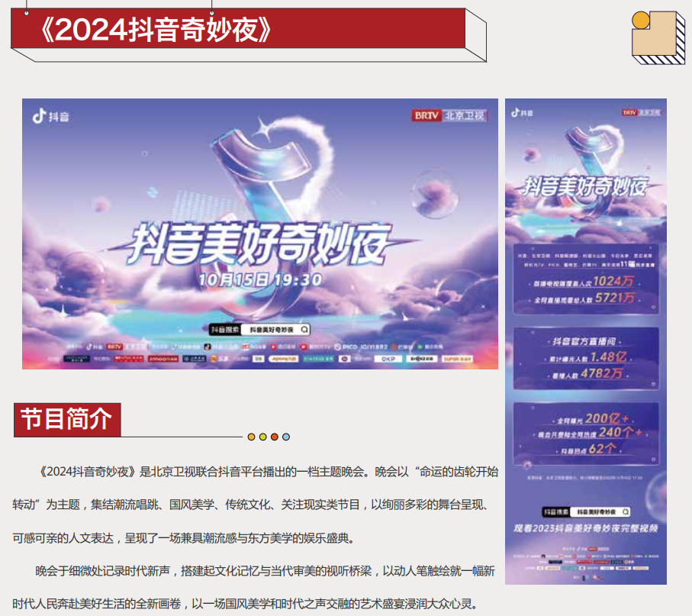This screenshot has height=616, width=692.
Task: Select the wide 抖音美好奇妙夜 poster image
Action: [x=260, y=234]
